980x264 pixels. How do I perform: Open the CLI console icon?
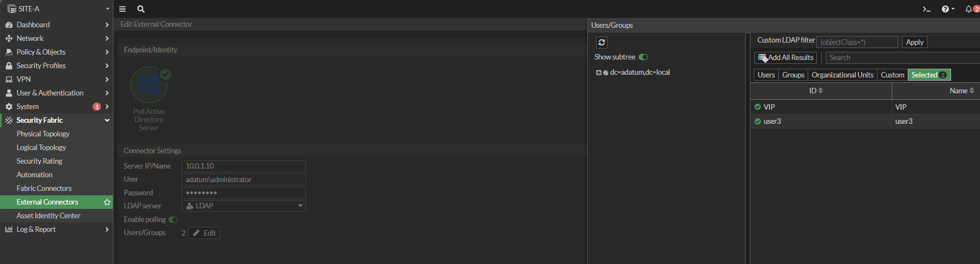[926, 9]
